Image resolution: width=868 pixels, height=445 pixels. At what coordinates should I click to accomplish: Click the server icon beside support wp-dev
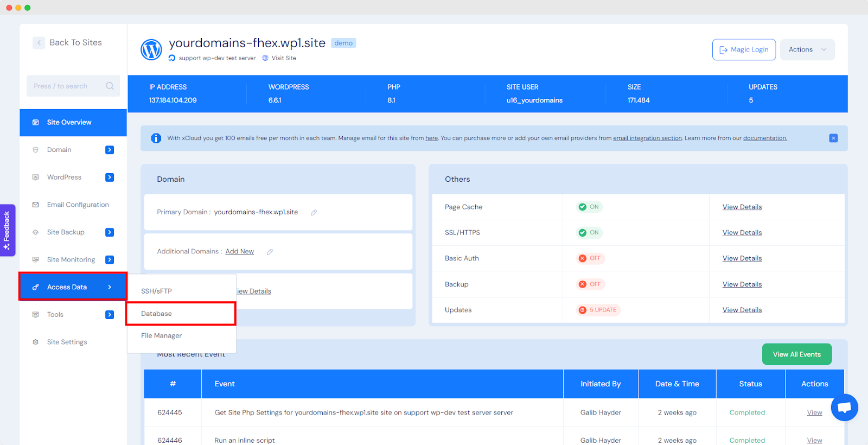click(172, 58)
